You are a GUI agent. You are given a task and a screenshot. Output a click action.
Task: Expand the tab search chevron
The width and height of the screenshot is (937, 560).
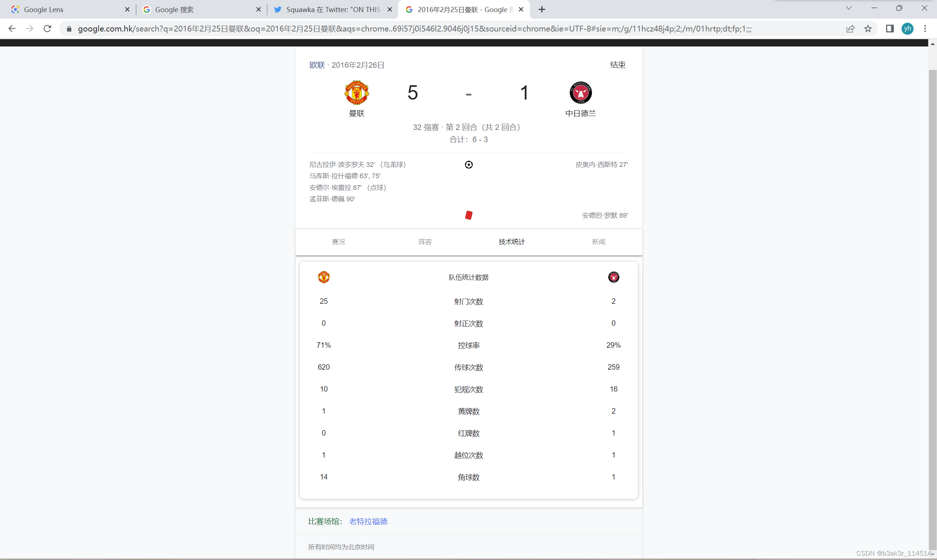(x=849, y=8)
